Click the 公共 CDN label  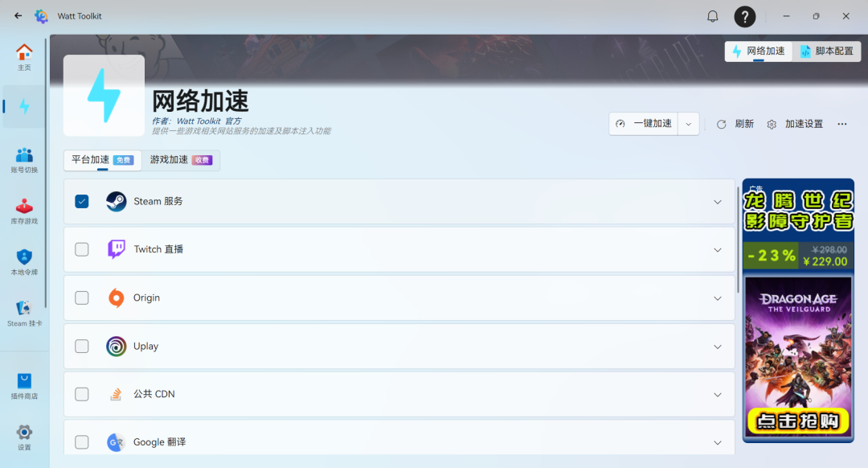(x=154, y=394)
